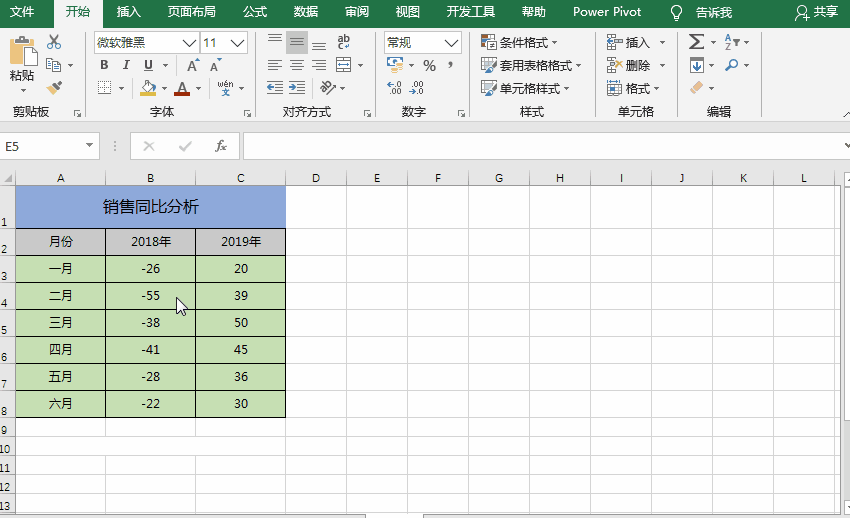Open the Name Box dropdown arrow

(89, 146)
